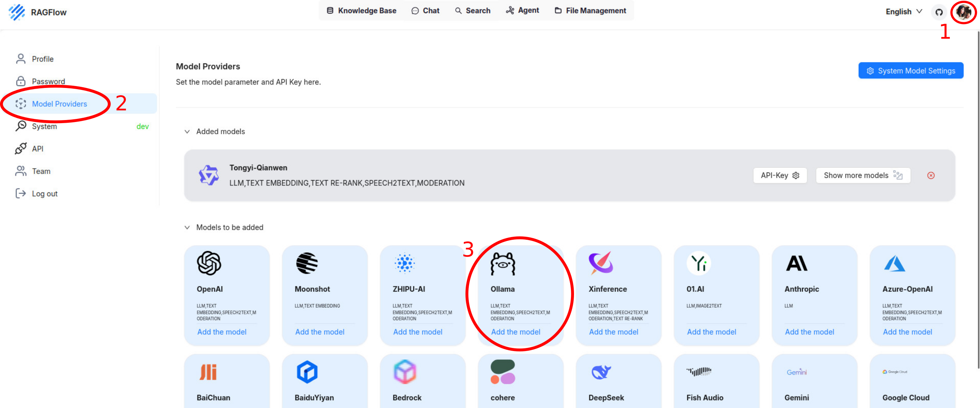
Task: Open System Model Settings
Action: pos(910,71)
